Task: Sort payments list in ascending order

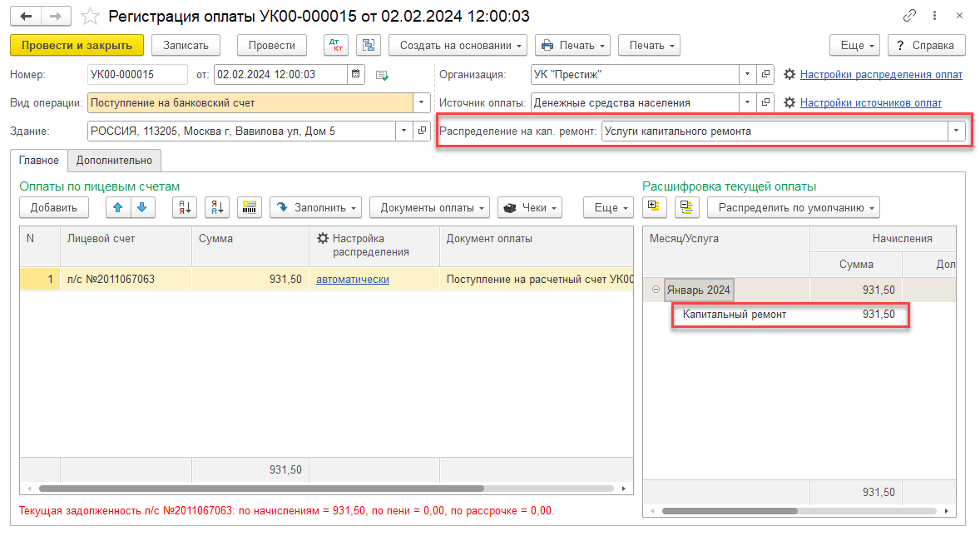Action: click(x=184, y=207)
